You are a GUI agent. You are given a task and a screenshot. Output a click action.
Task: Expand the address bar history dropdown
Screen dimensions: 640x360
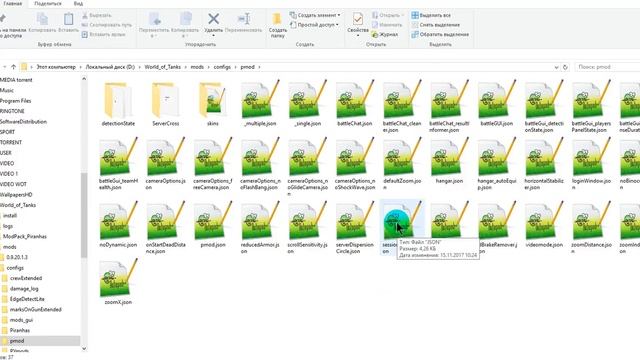(x=556, y=67)
